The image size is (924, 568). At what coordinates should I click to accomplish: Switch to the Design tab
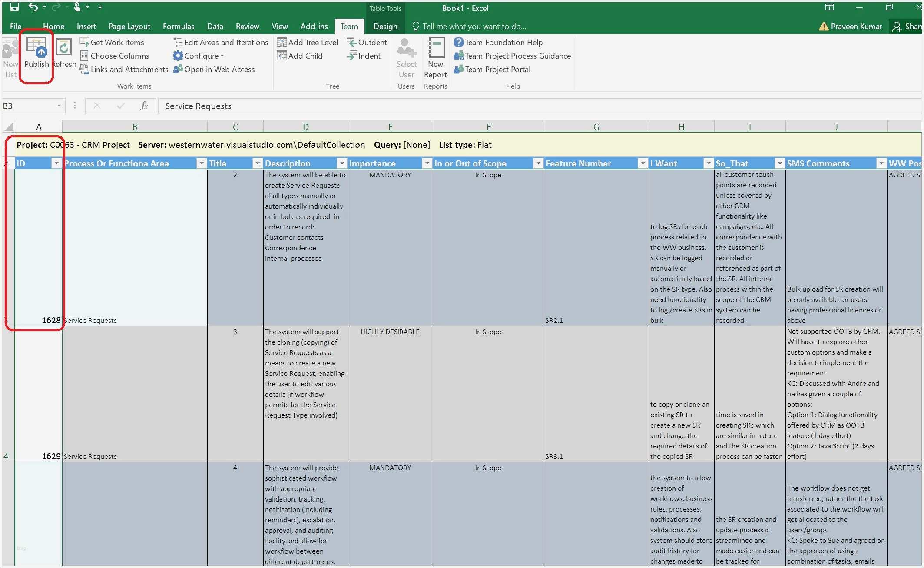pyautogui.click(x=385, y=26)
